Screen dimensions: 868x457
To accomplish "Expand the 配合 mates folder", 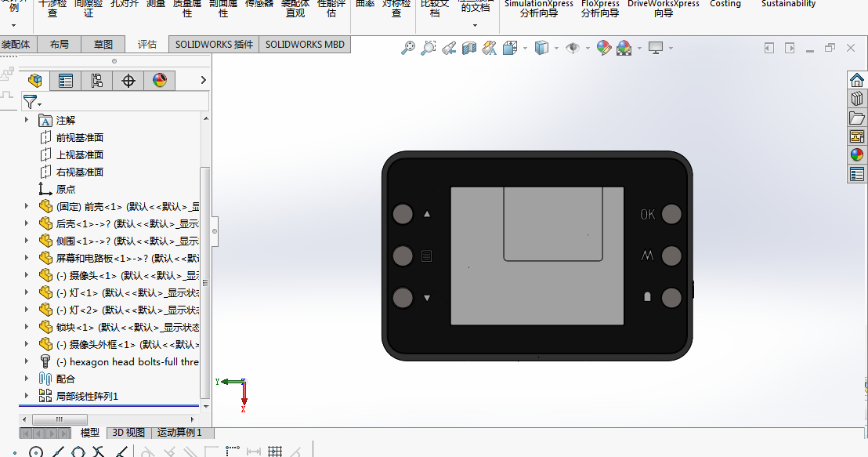I will pos(26,379).
